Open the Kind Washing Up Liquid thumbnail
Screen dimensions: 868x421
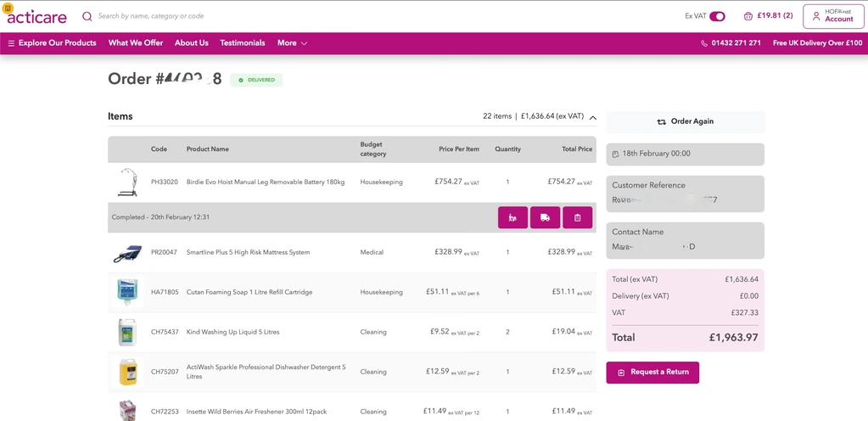click(x=128, y=332)
